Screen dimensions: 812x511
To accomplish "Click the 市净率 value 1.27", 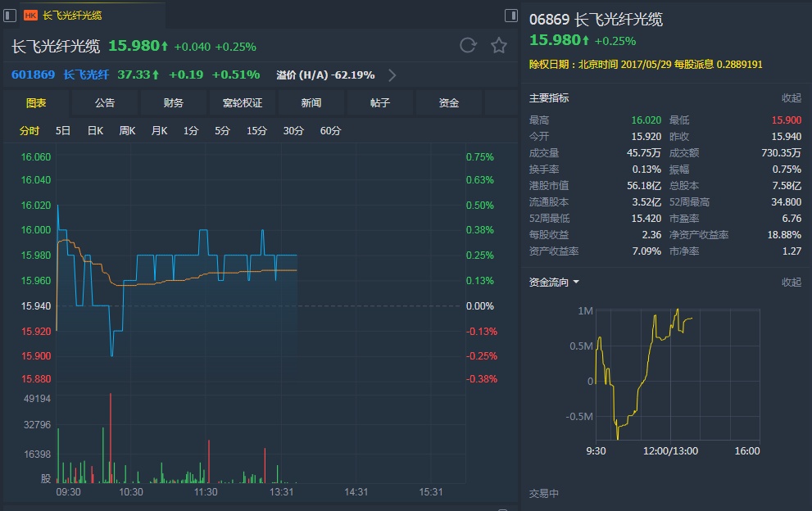I will click(x=792, y=251).
